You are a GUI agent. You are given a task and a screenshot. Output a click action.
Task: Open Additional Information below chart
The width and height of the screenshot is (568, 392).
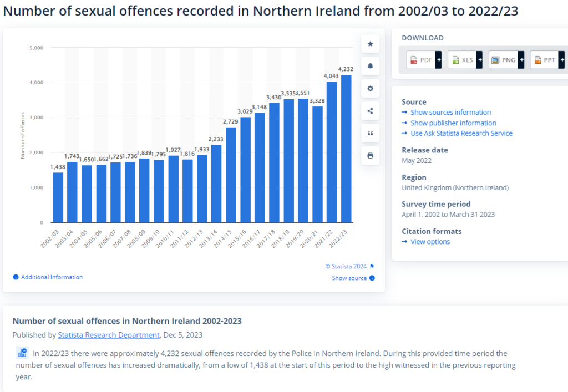pyautogui.click(x=52, y=277)
